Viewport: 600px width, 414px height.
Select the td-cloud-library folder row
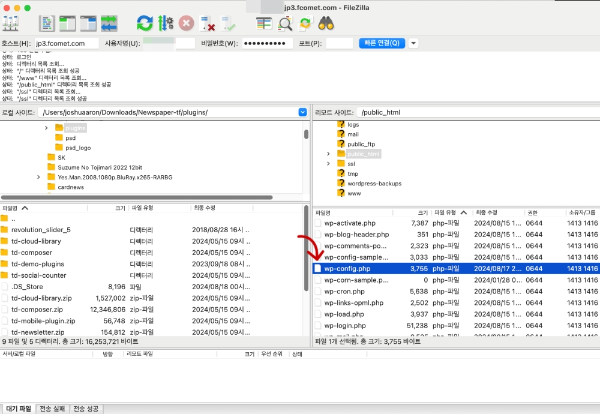tap(152, 241)
